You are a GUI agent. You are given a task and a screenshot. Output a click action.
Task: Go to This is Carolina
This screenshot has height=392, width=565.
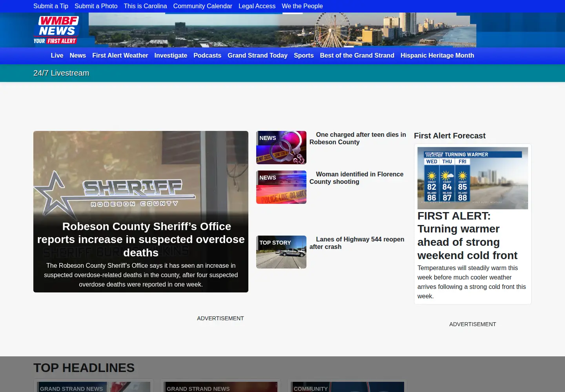point(145,6)
